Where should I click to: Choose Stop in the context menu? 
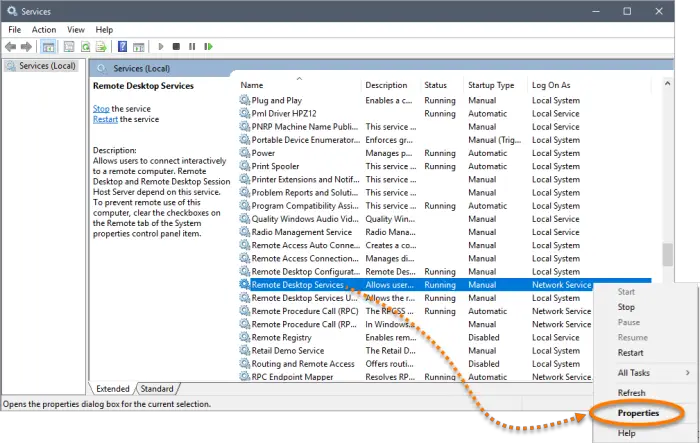tap(626, 307)
